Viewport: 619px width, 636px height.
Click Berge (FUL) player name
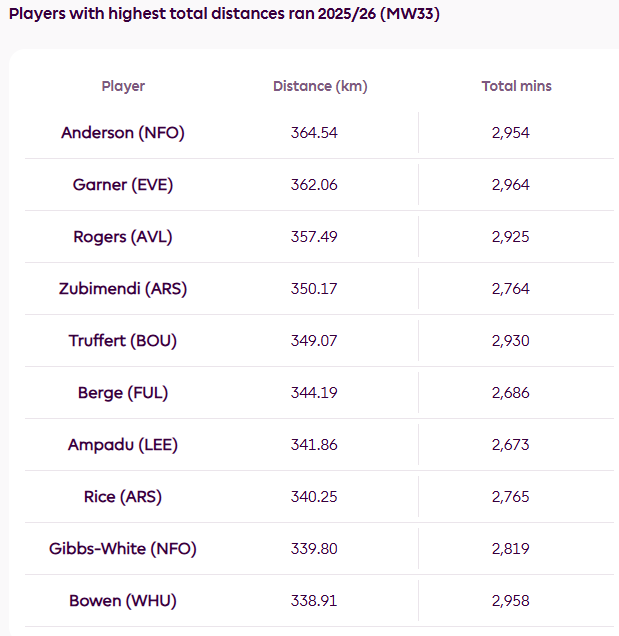point(123,393)
